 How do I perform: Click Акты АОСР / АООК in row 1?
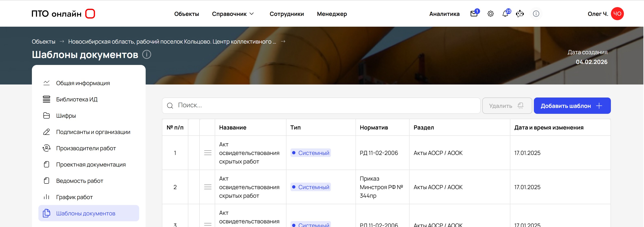(438, 153)
